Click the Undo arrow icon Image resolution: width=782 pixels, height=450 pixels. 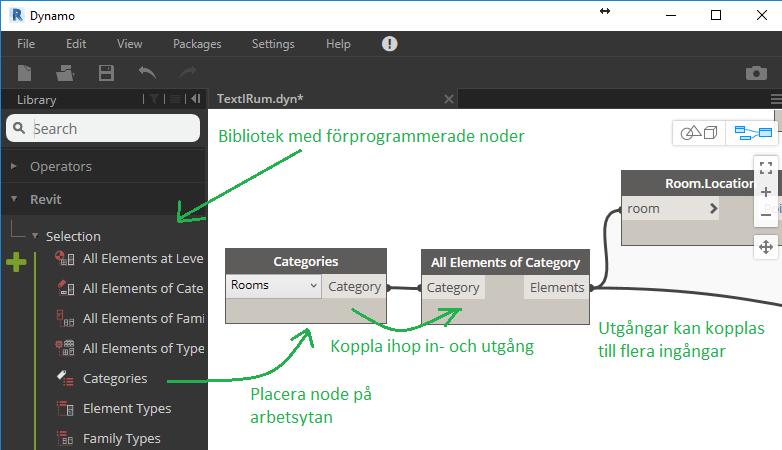tap(147, 73)
